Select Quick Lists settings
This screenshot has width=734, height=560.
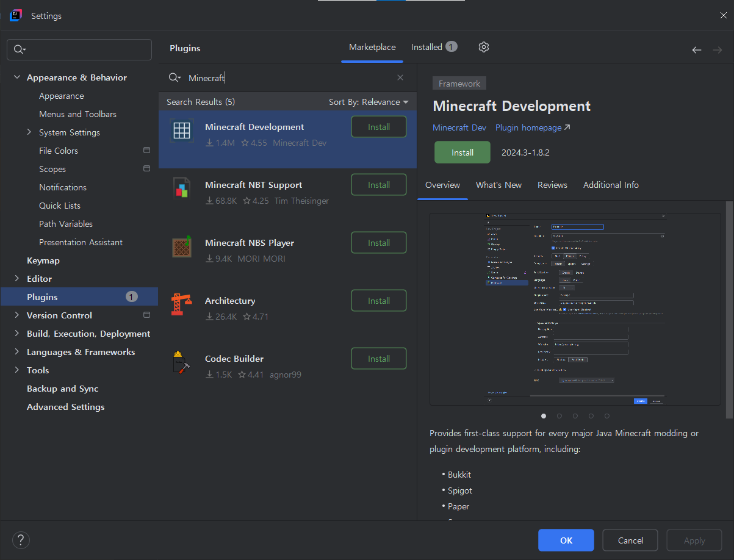click(60, 206)
